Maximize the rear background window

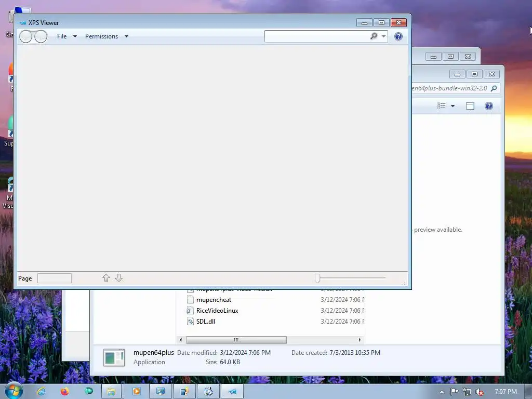[x=450, y=56]
